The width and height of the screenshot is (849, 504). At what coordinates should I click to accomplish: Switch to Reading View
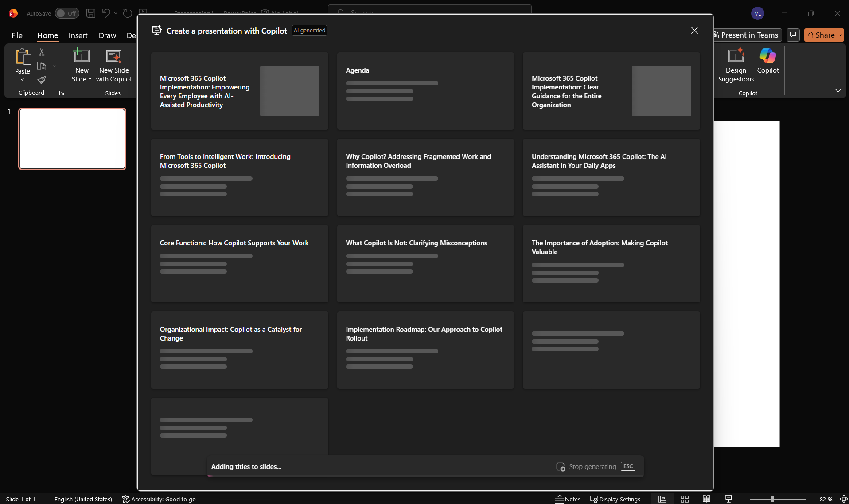pyautogui.click(x=706, y=499)
